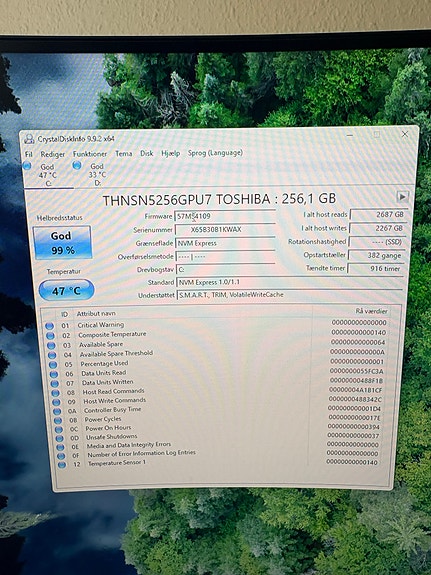This screenshot has width=431, height=575.
Task: Click the Grænseflade field NVM Express
Action: tap(225, 243)
